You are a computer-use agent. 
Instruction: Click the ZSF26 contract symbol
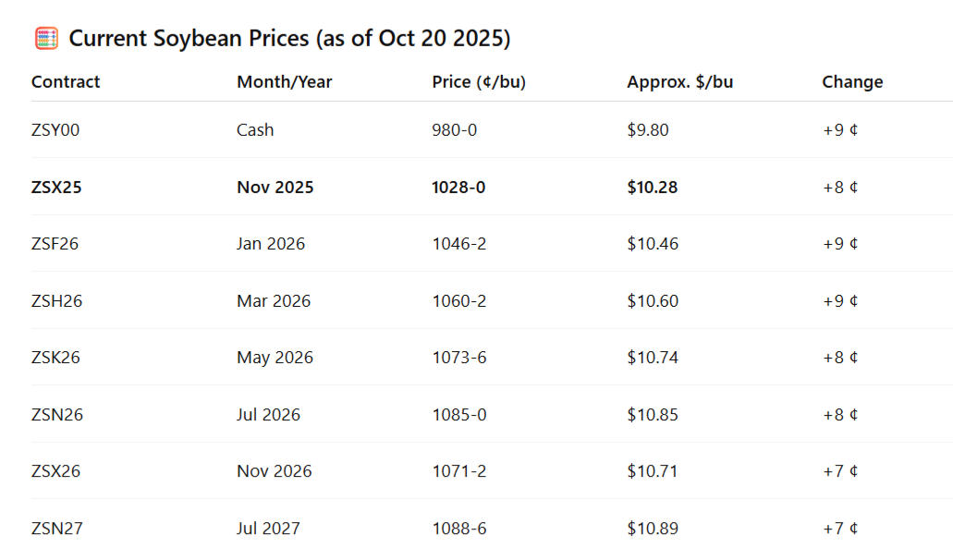(55, 244)
